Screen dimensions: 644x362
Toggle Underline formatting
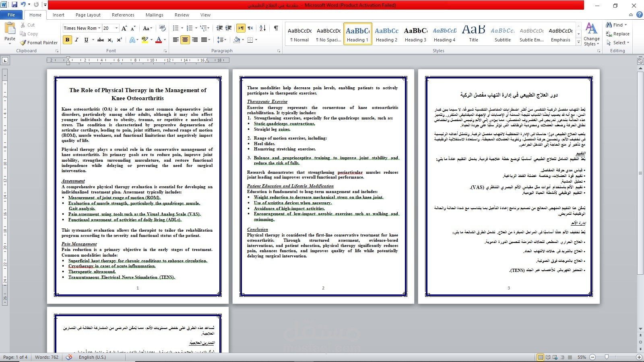pyautogui.click(x=86, y=40)
